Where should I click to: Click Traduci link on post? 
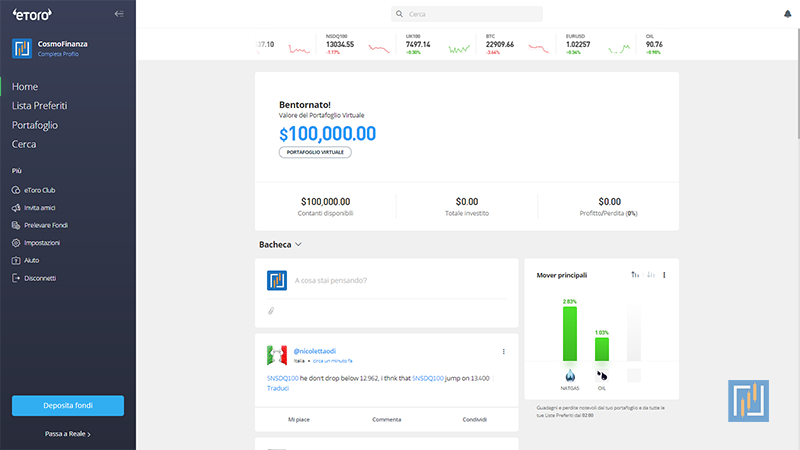tap(278, 388)
